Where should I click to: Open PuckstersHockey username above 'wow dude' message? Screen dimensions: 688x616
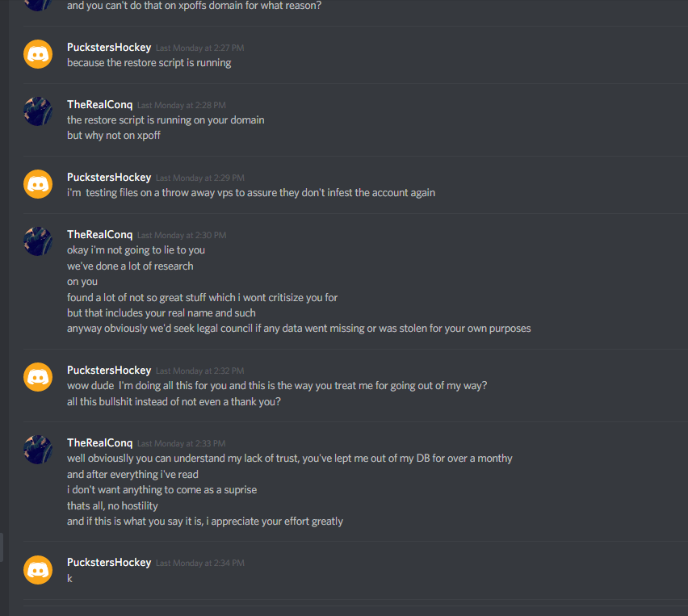(x=109, y=371)
